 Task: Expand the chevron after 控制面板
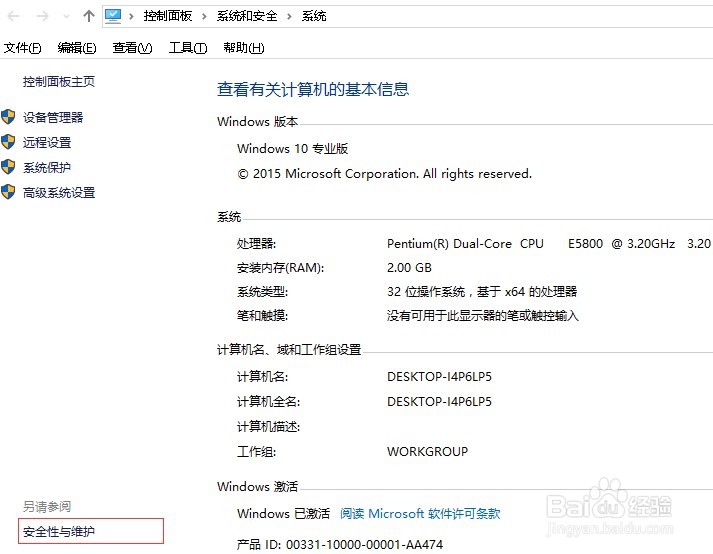pos(204,17)
